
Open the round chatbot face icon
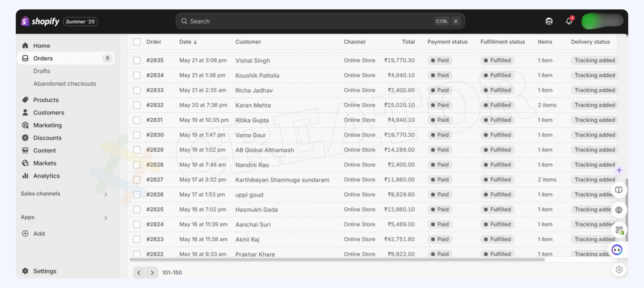617,250
